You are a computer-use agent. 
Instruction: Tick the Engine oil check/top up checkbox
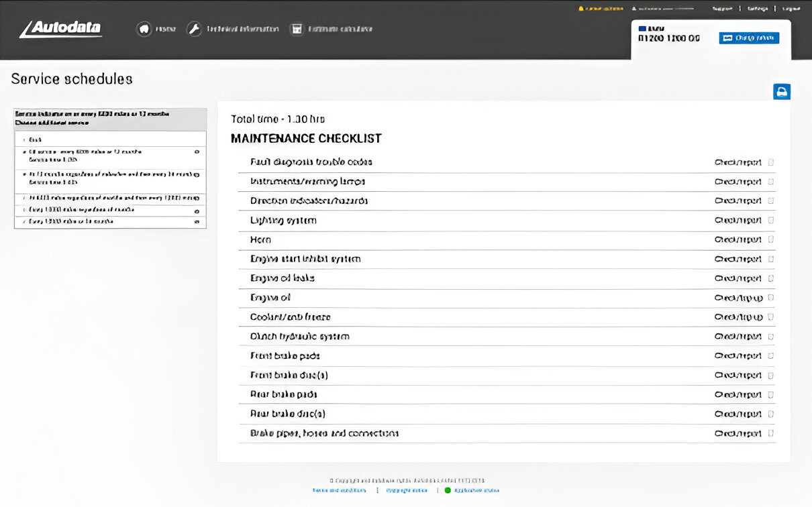coord(771,298)
